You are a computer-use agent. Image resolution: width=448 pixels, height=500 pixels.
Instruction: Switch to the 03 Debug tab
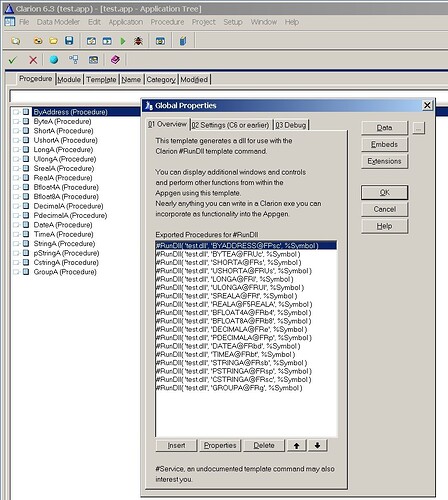(291, 125)
